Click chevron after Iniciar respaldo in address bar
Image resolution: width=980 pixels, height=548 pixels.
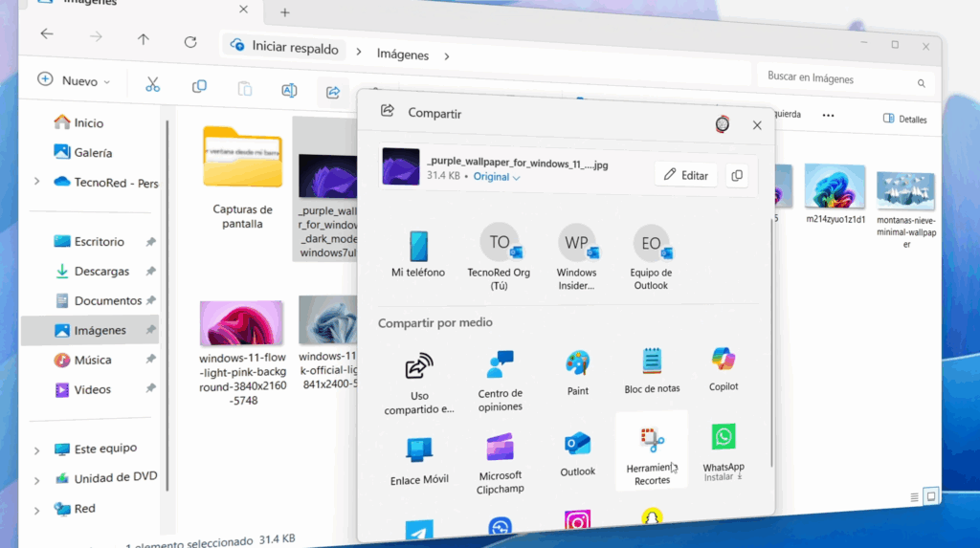coord(358,52)
